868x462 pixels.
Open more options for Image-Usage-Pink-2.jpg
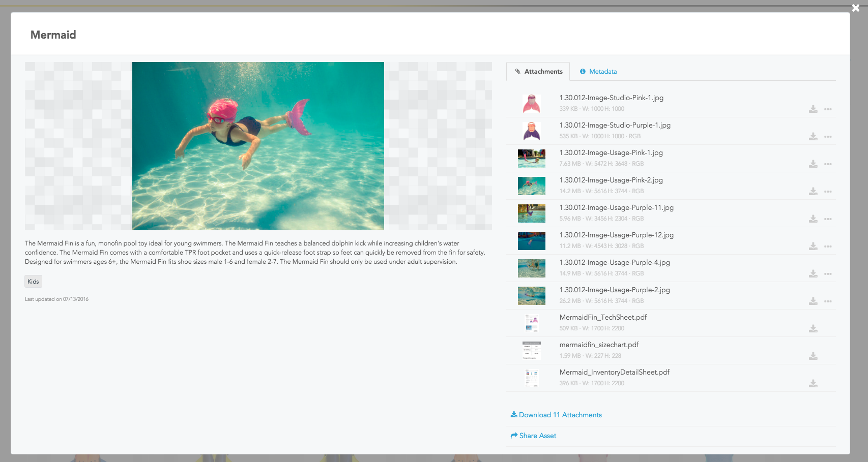[828, 192]
